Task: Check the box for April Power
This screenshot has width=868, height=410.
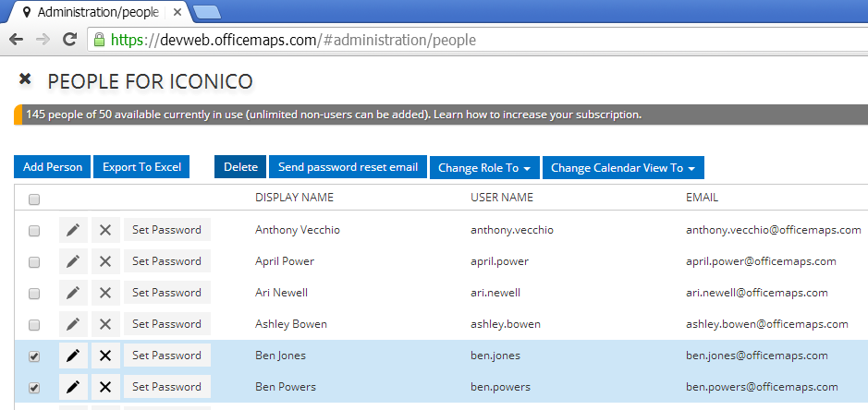Action: [x=34, y=262]
